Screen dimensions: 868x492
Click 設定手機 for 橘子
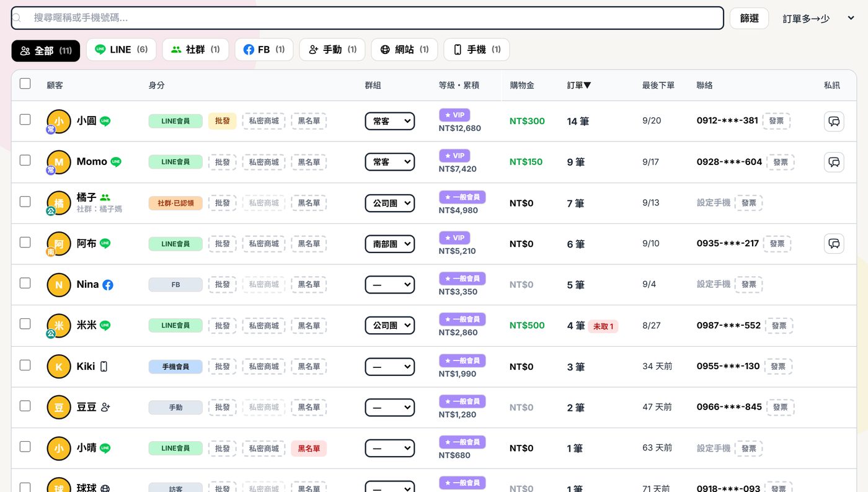pos(714,202)
